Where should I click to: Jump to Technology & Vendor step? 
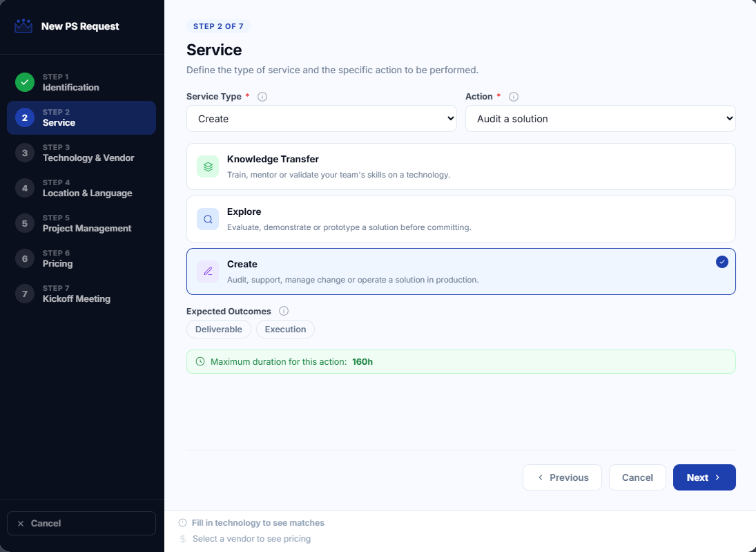pyautogui.click(x=81, y=153)
